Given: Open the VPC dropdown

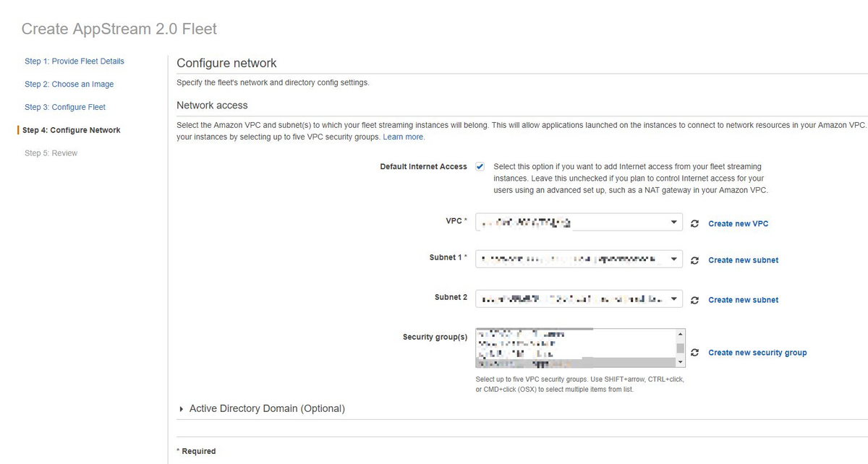Looking at the screenshot, I should point(675,222).
